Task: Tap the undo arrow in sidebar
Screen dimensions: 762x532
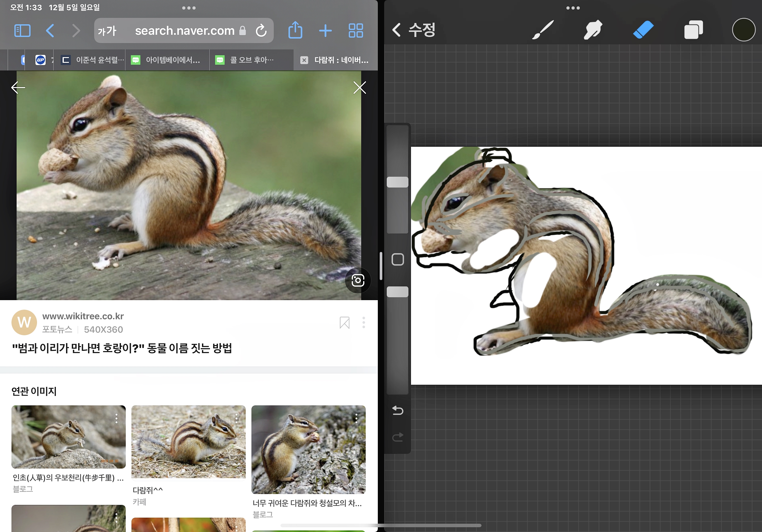Action: (x=398, y=410)
